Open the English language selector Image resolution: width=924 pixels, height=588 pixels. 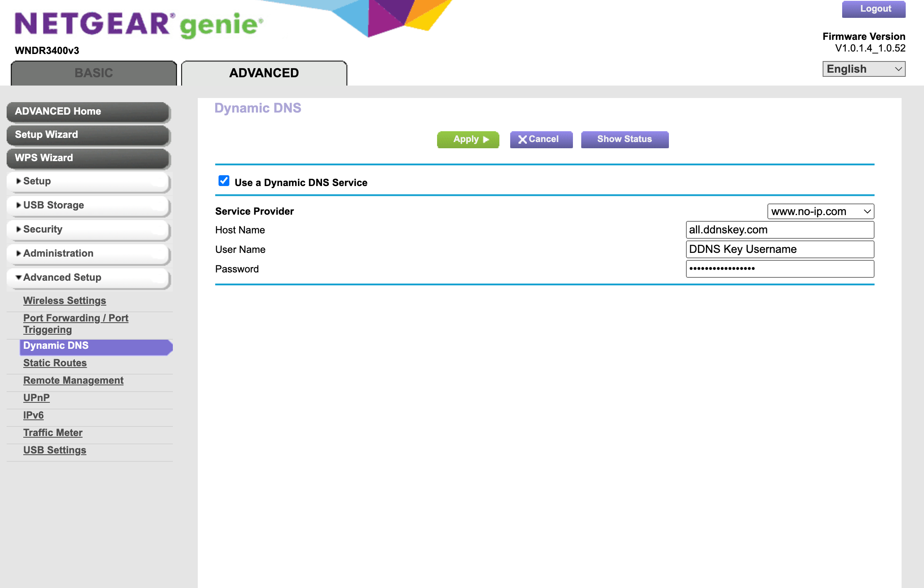point(863,69)
